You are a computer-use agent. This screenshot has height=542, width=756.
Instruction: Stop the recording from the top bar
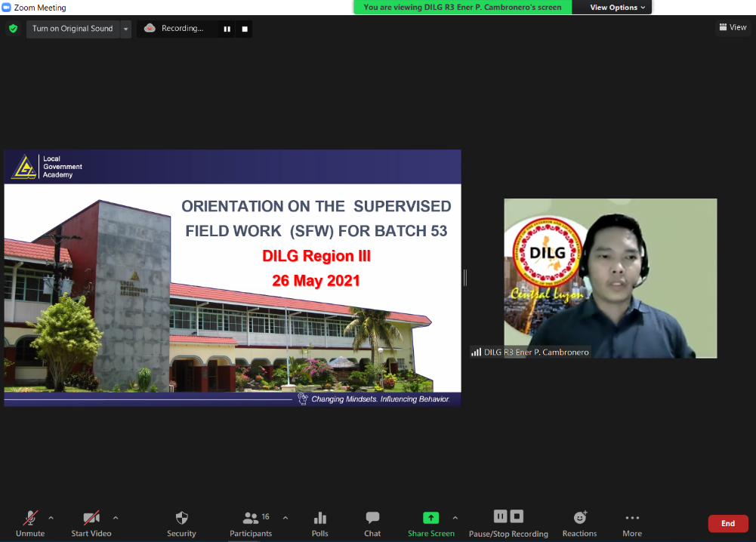point(245,29)
